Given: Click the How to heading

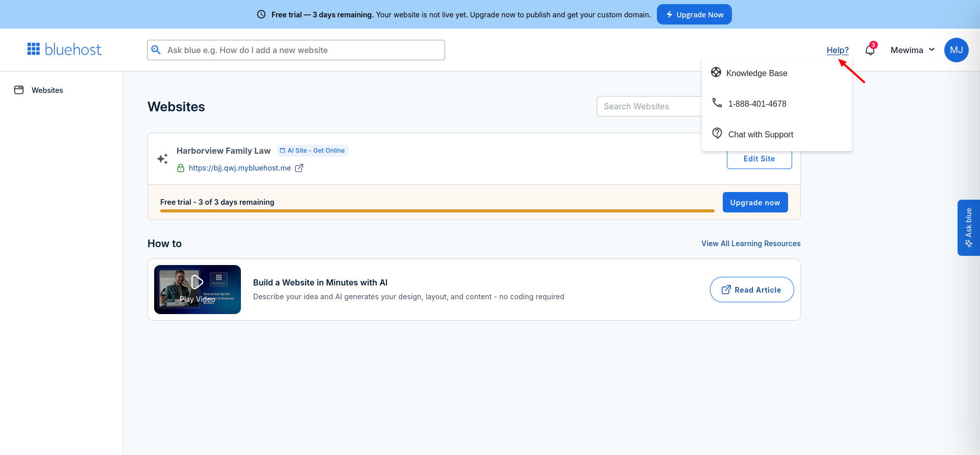Looking at the screenshot, I should pos(164,244).
